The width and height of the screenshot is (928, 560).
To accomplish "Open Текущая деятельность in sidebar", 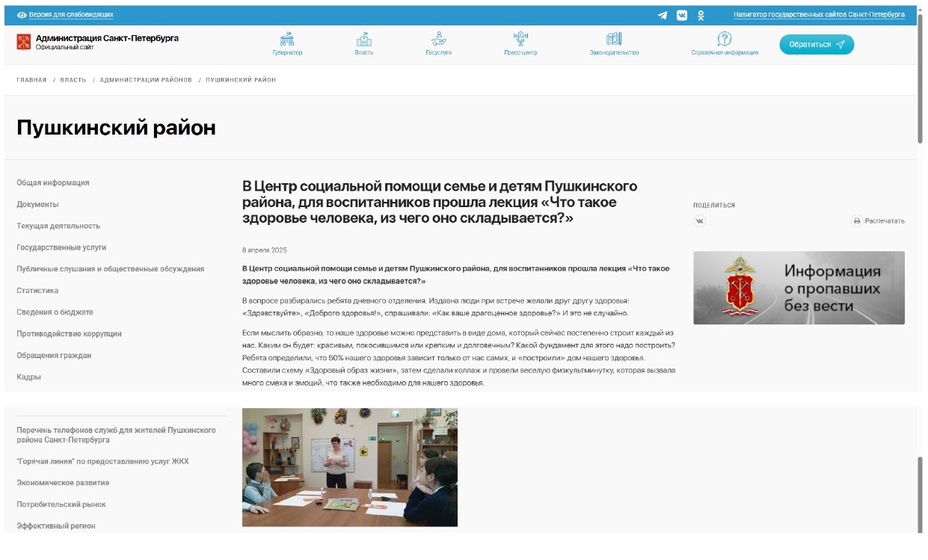I will pos(58,226).
